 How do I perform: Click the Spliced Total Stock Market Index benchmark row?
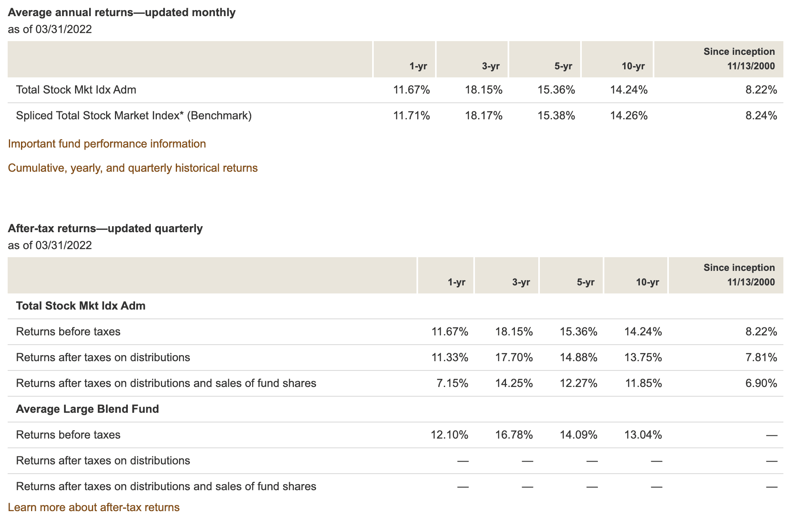pos(133,115)
